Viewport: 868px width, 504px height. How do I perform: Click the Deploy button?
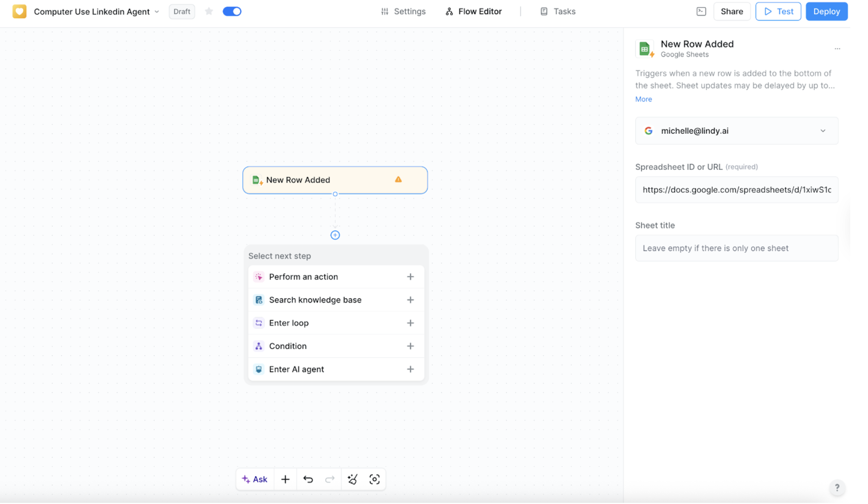point(826,11)
